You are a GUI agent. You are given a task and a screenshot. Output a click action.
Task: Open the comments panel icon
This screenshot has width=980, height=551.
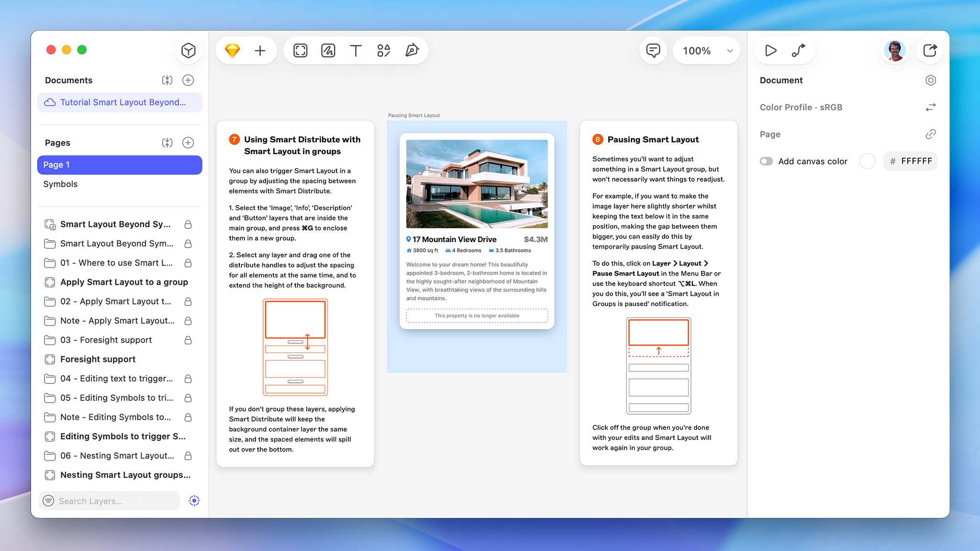653,50
